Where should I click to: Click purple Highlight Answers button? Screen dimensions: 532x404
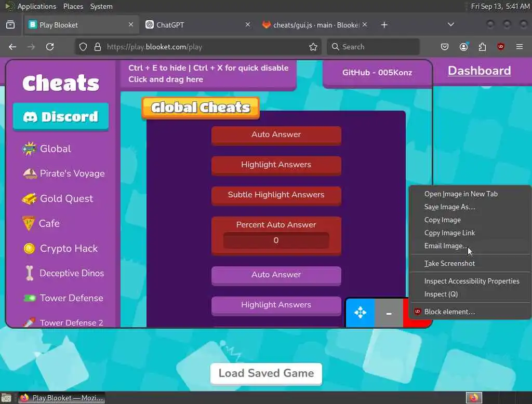pos(276,306)
